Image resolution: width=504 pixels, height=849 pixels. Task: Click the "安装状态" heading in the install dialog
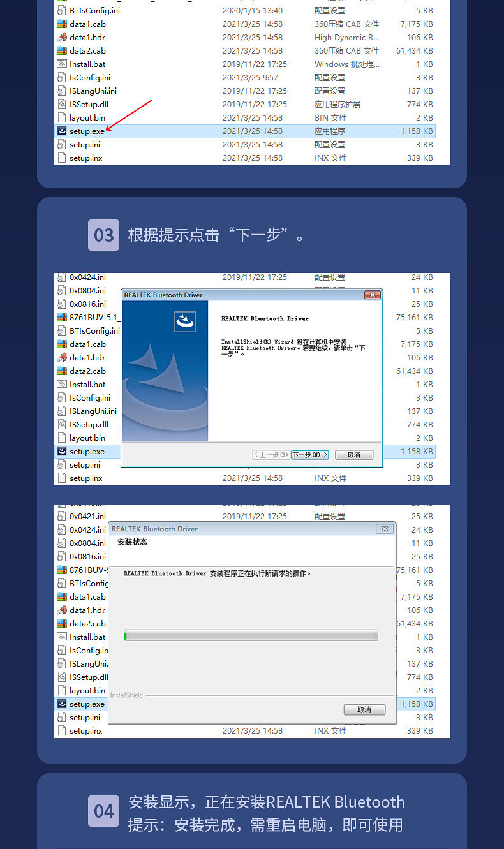tap(132, 542)
